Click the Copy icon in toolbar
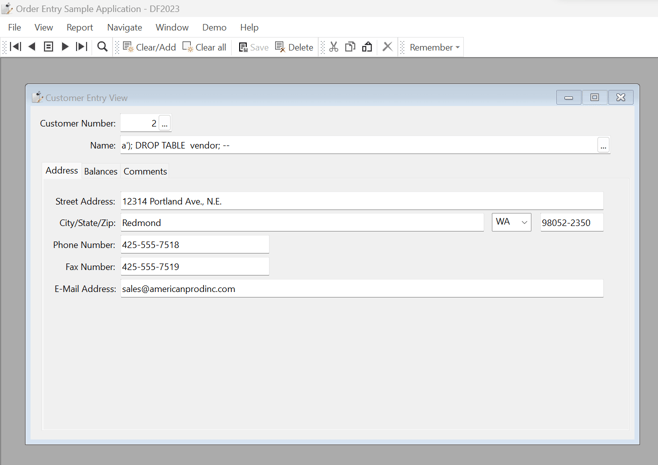 [x=350, y=47]
